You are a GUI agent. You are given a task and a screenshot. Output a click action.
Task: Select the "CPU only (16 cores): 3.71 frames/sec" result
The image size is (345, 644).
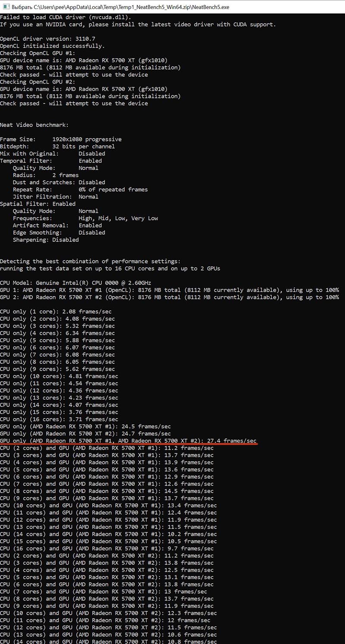click(x=59, y=419)
